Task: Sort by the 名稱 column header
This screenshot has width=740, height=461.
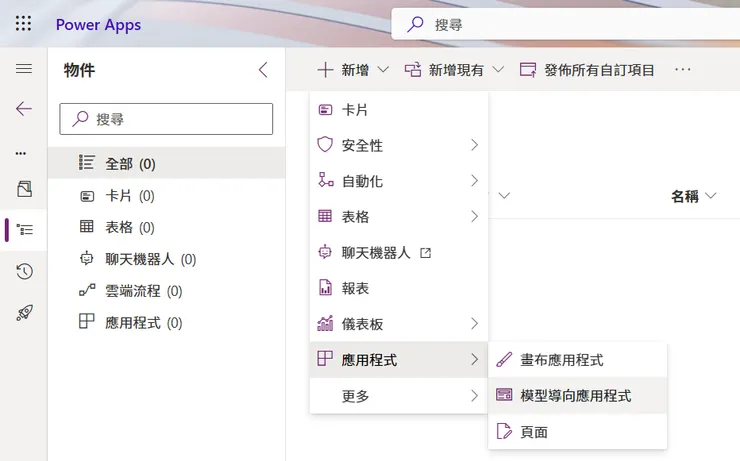Action: [693, 195]
